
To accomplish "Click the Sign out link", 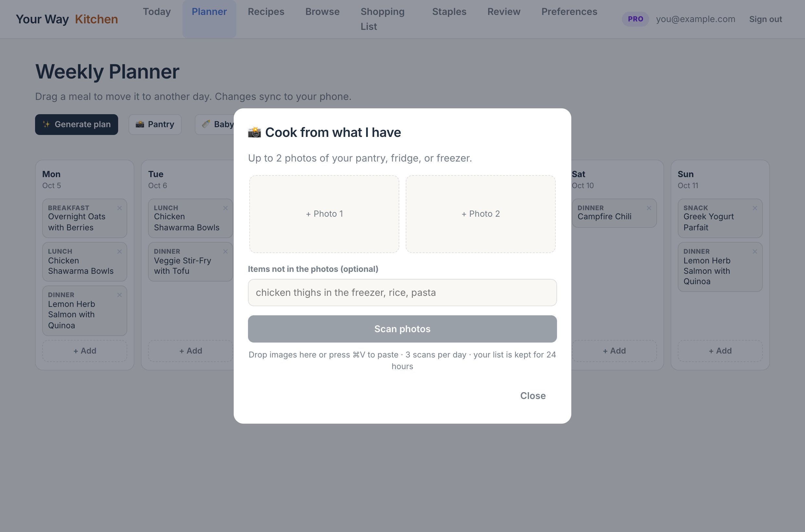I will point(766,19).
